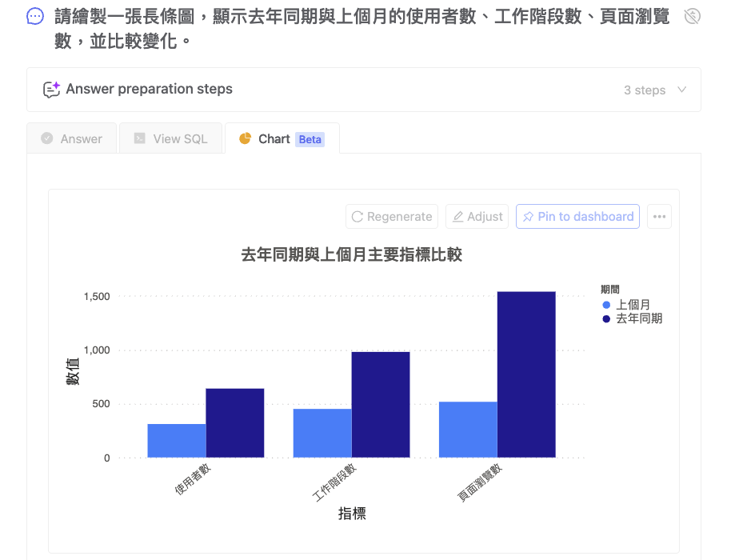This screenshot has height=560, width=731.
Task: Click the 期間 legend title
Action: (x=610, y=290)
